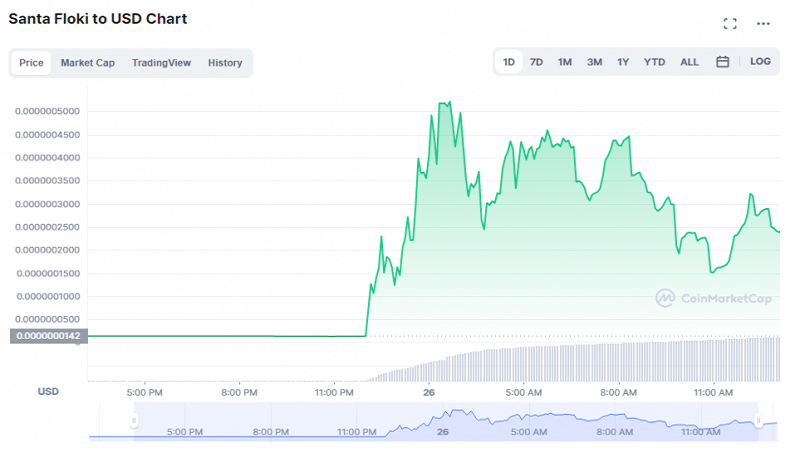Show the 1Y time range
This screenshot has height=450, width=800.
pyautogui.click(x=623, y=62)
